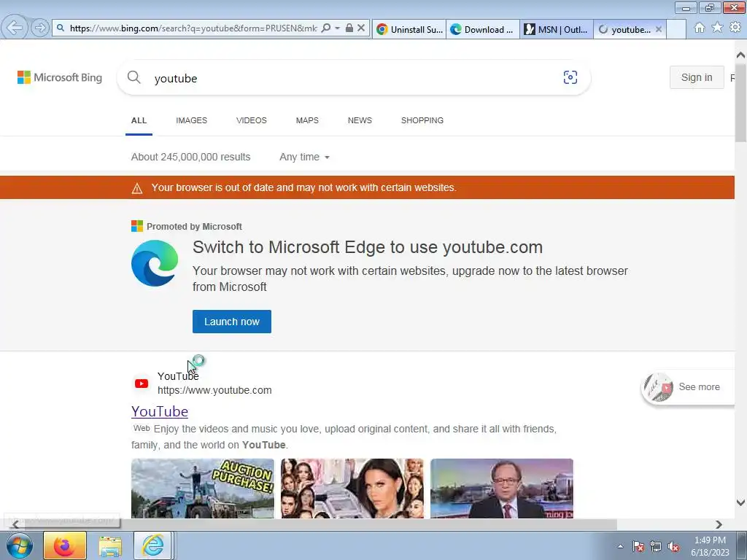Close the youtube... tab
The width and height of the screenshot is (747, 560).
click(659, 29)
